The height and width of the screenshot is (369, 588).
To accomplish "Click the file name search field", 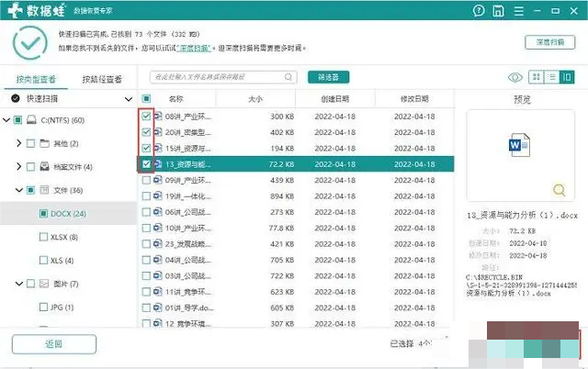I will pyautogui.click(x=223, y=77).
